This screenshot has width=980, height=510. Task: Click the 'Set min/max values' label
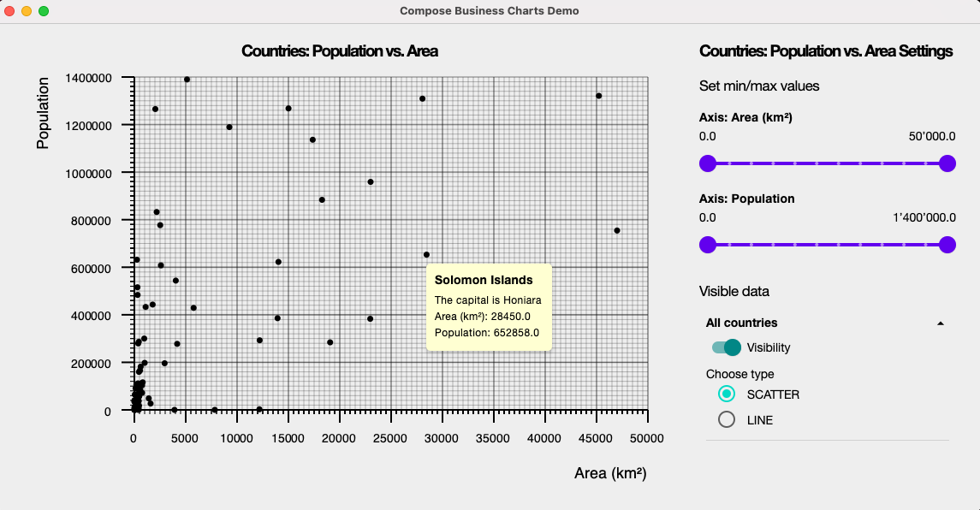[x=758, y=86]
